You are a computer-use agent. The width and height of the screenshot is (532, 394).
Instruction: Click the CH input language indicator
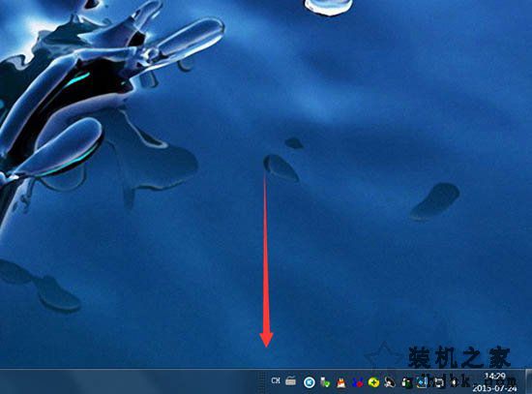pos(276,380)
